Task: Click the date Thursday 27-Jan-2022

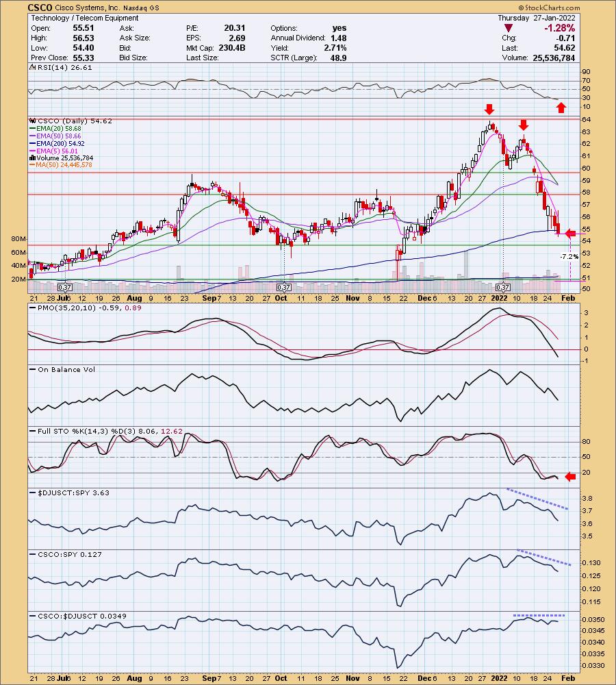Action: point(537,18)
